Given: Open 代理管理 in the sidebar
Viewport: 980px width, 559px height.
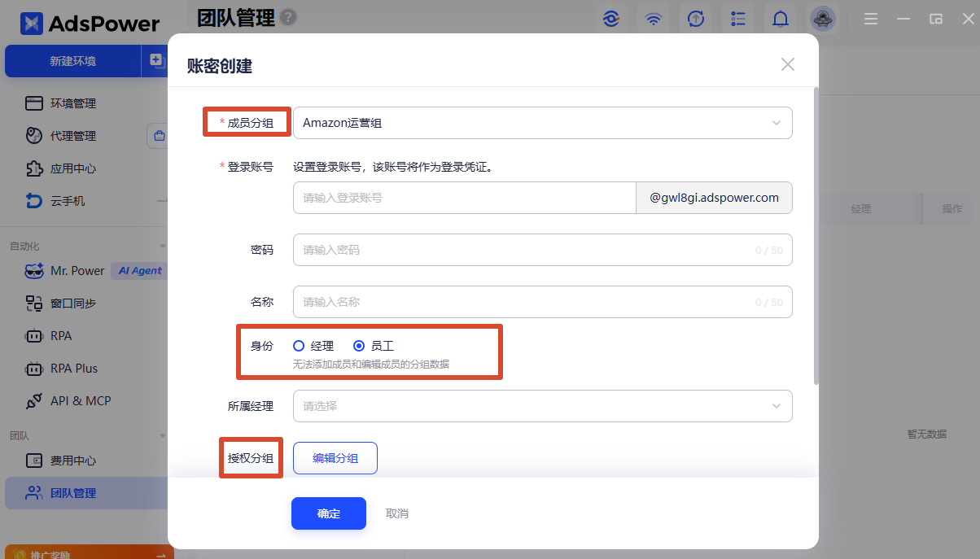Looking at the screenshot, I should (x=73, y=136).
